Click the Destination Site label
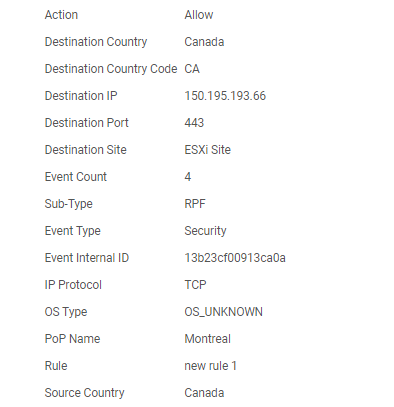The height and width of the screenshot is (407, 394). click(x=85, y=150)
